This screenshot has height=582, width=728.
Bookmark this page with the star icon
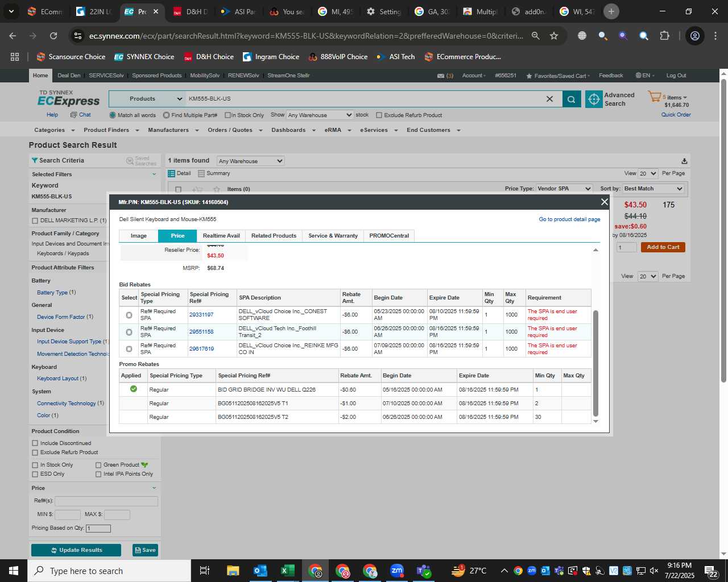tap(554, 36)
